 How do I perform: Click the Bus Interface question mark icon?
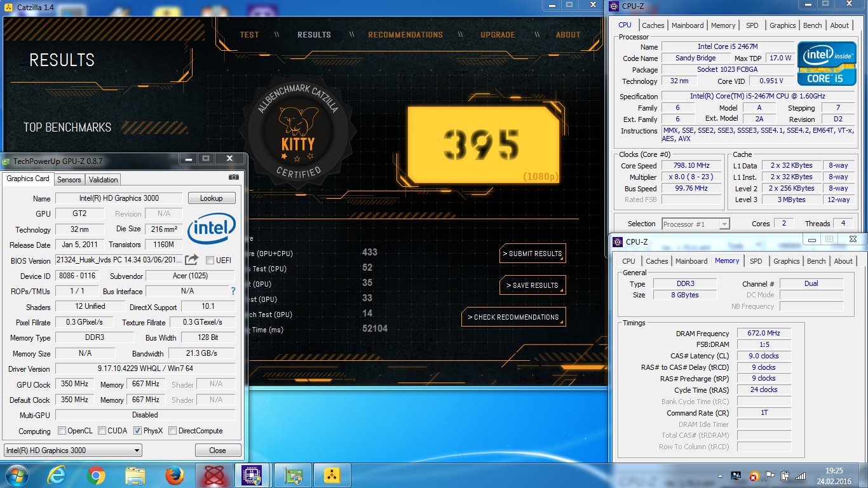tap(233, 291)
